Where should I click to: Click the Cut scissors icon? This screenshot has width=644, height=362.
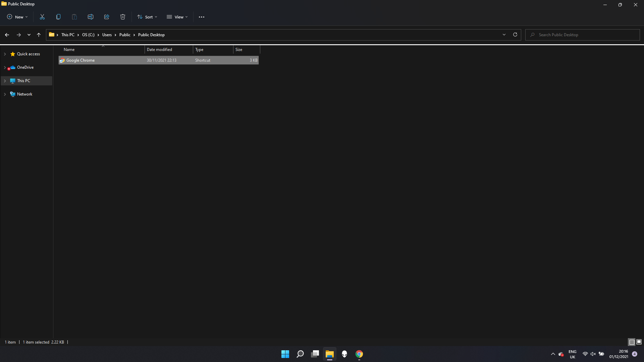[42, 17]
